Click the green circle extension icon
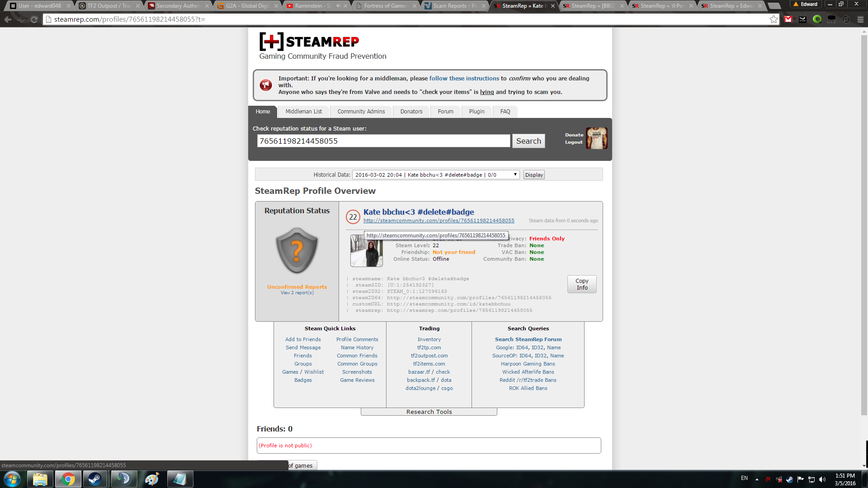 817,19
